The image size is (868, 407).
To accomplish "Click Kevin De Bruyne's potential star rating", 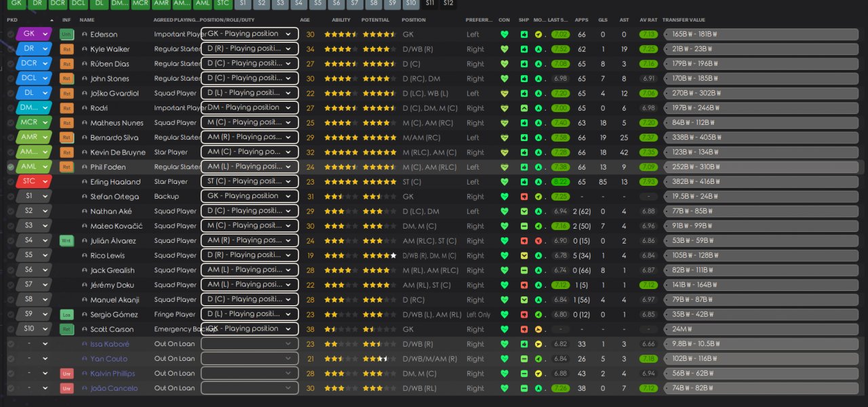I will coord(380,153).
